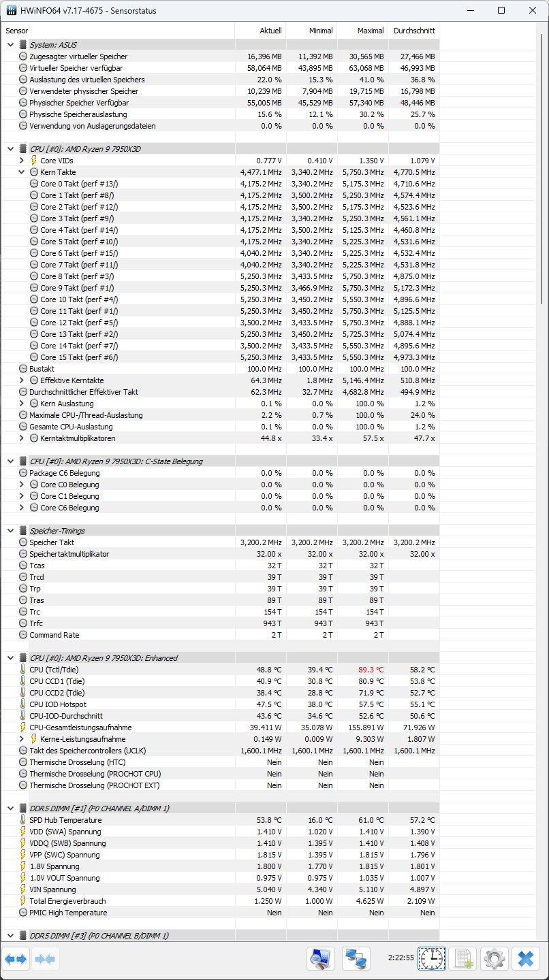Image resolution: width=549 pixels, height=980 pixels.
Task: Click the Speicher Takt clock circle icon
Action: point(23,542)
